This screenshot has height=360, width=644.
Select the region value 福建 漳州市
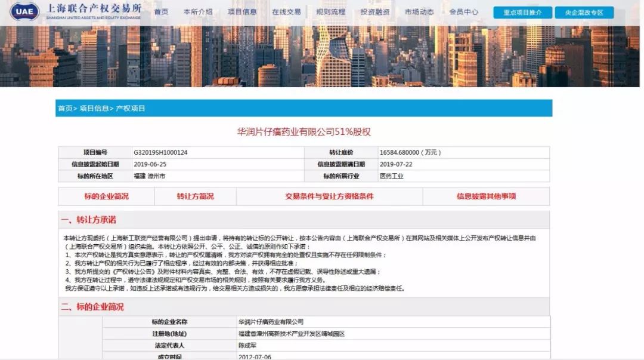(x=149, y=176)
